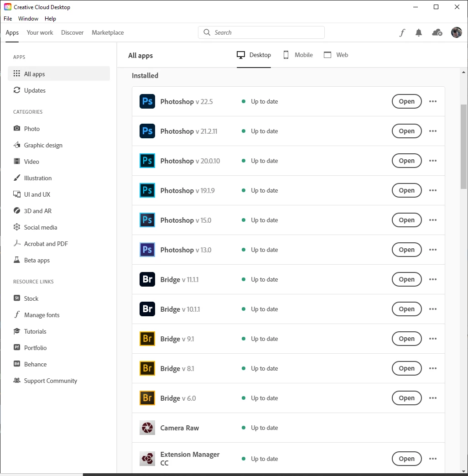Image resolution: width=468 pixels, height=476 pixels.
Task: Open more options for Photoshop v 19.1.9
Action: click(x=433, y=190)
